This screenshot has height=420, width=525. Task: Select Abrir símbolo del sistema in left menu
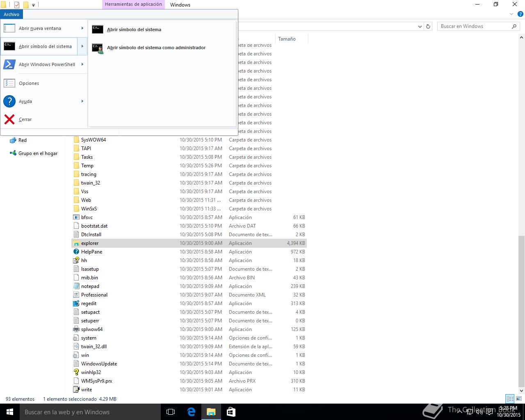pyautogui.click(x=40, y=46)
